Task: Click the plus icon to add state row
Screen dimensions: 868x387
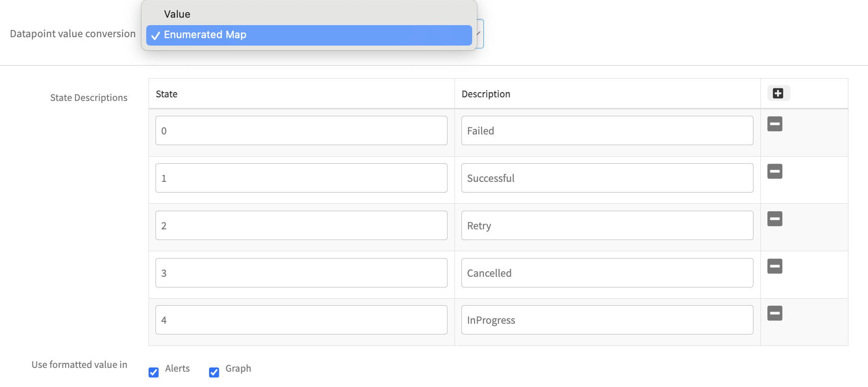Action: 778,93
